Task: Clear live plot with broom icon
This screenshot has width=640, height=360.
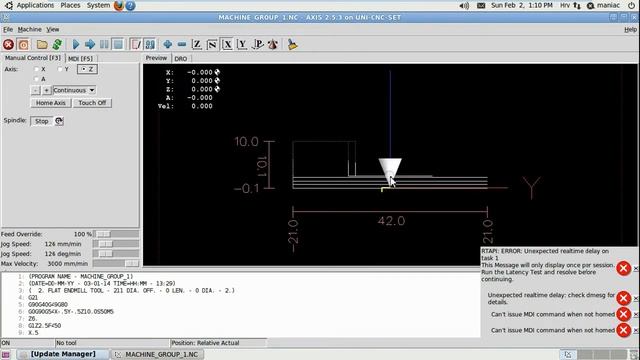Action: (292, 44)
